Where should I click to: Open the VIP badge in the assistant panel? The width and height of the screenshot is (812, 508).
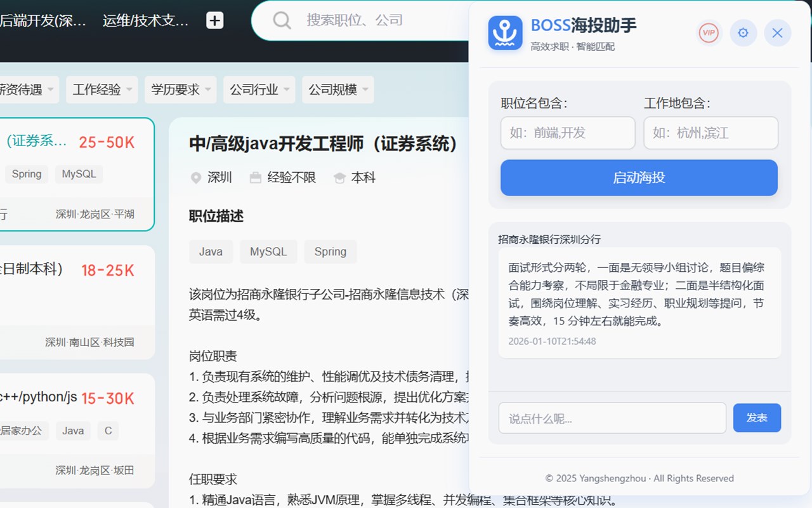click(709, 33)
